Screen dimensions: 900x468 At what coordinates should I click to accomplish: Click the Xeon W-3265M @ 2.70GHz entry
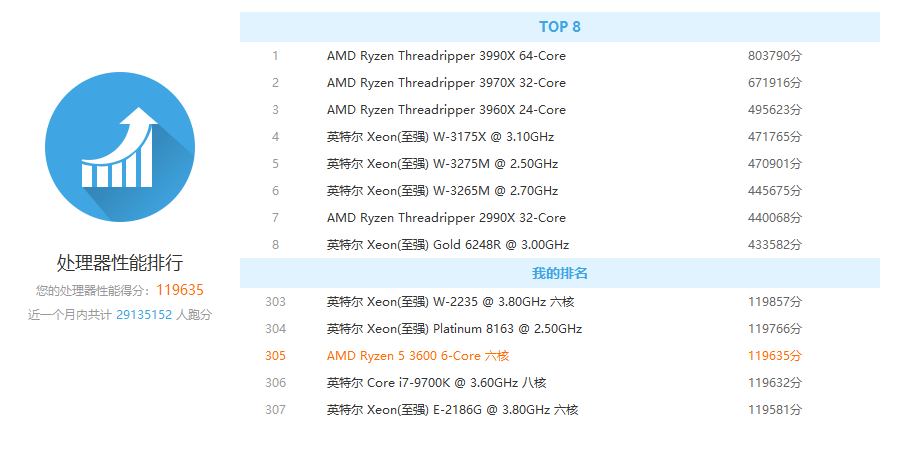point(442,191)
